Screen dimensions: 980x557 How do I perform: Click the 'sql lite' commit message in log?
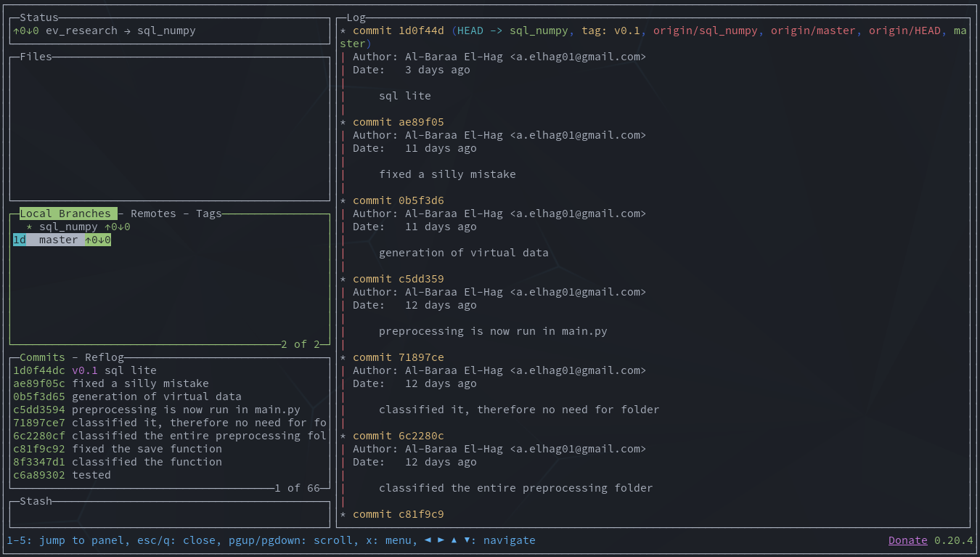pyautogui.click(x=405, y=96)
